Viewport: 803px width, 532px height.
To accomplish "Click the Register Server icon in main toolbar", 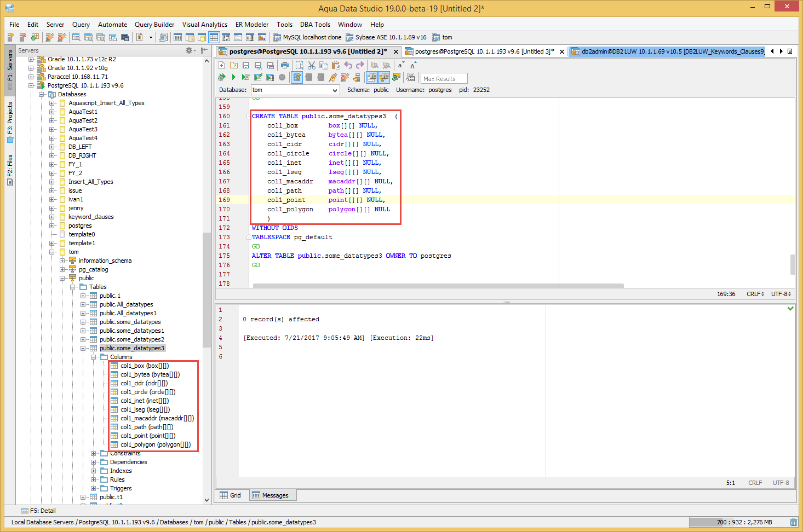I will tap(10, 37).
